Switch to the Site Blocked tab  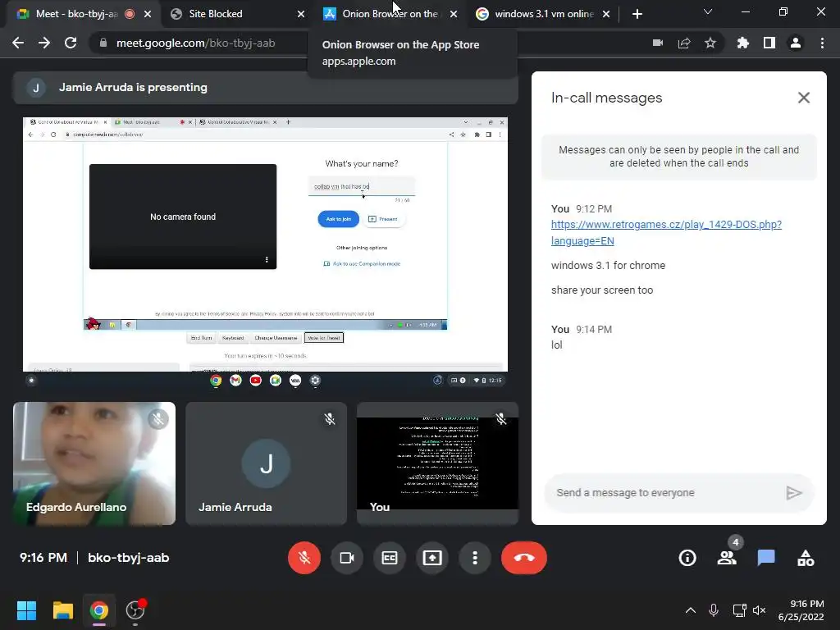[x=216, y=14]
